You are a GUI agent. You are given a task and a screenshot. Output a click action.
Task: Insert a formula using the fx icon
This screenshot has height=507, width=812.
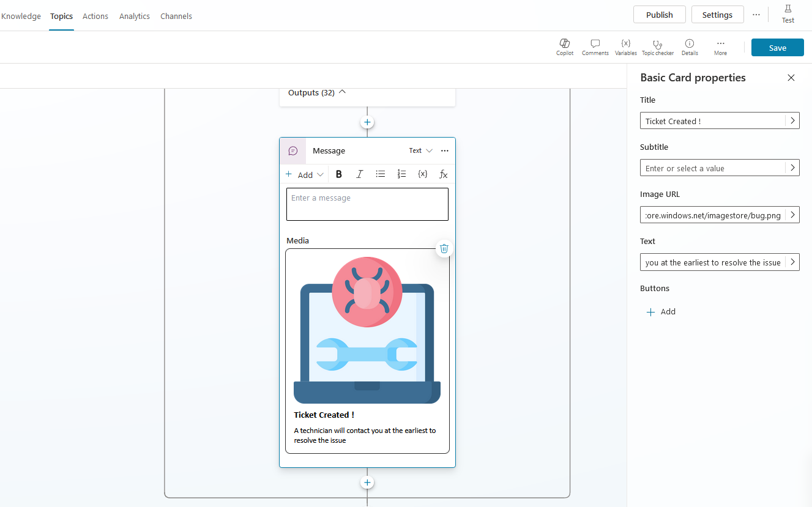tap(443, 174)
